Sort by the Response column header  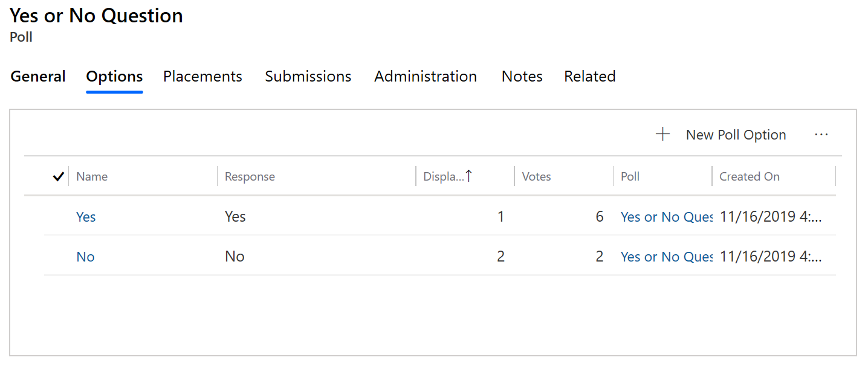click(x=250, y=177)
